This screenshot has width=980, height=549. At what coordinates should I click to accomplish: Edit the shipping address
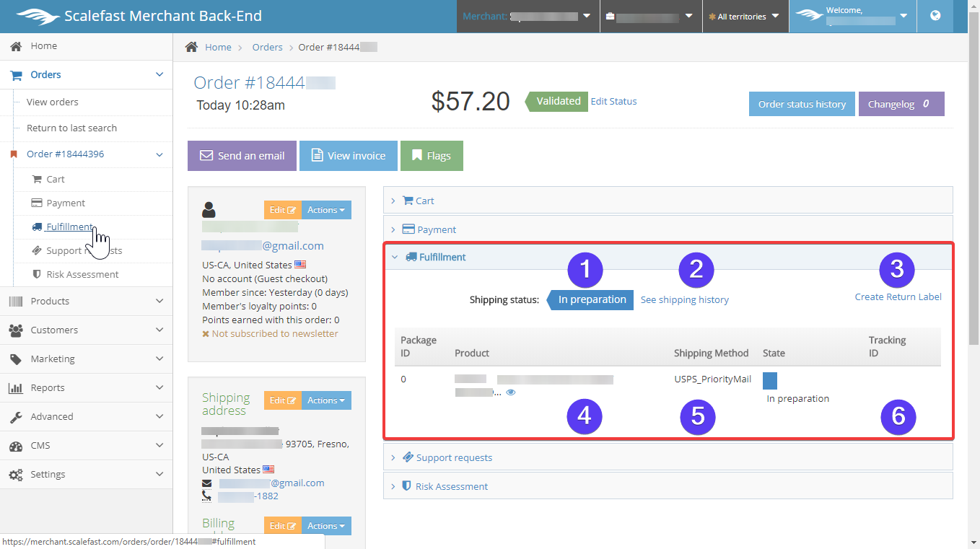click(x=282, y=400)
